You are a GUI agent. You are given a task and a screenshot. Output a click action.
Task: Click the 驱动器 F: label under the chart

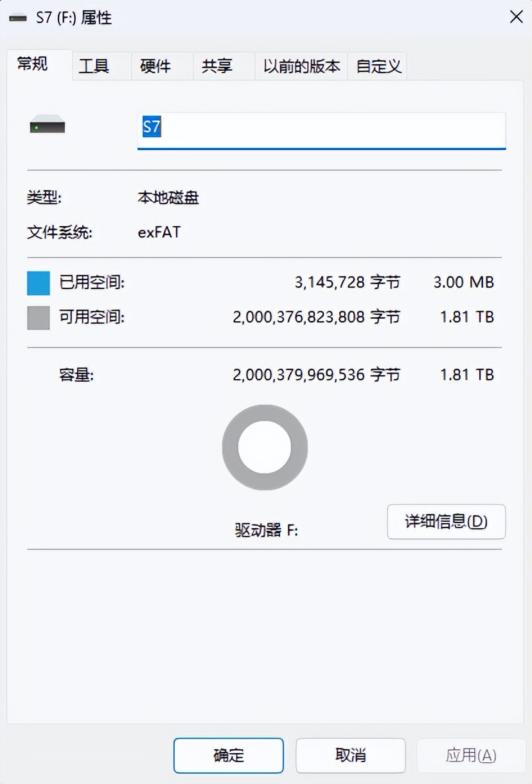265,530
